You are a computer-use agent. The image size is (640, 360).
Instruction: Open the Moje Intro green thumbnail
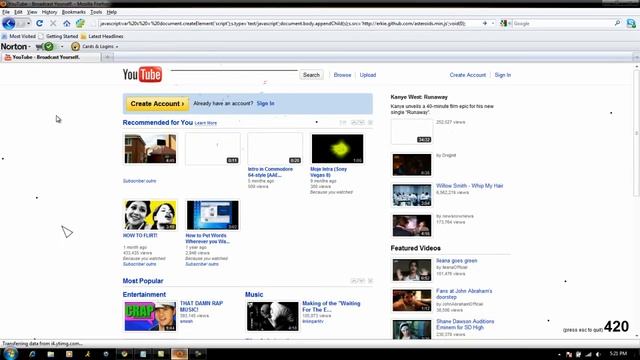tap(337, 149)
